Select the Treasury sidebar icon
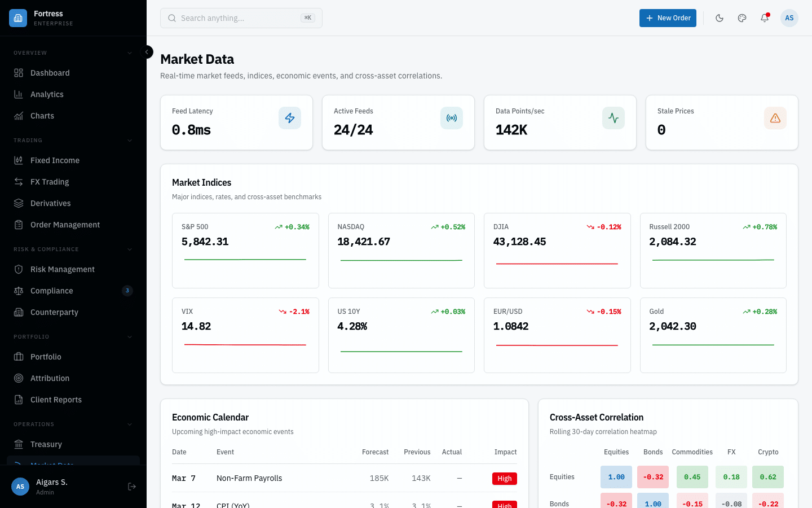This screenshot has height=508, width=812. pyautogui.click(x=19, y=444)
